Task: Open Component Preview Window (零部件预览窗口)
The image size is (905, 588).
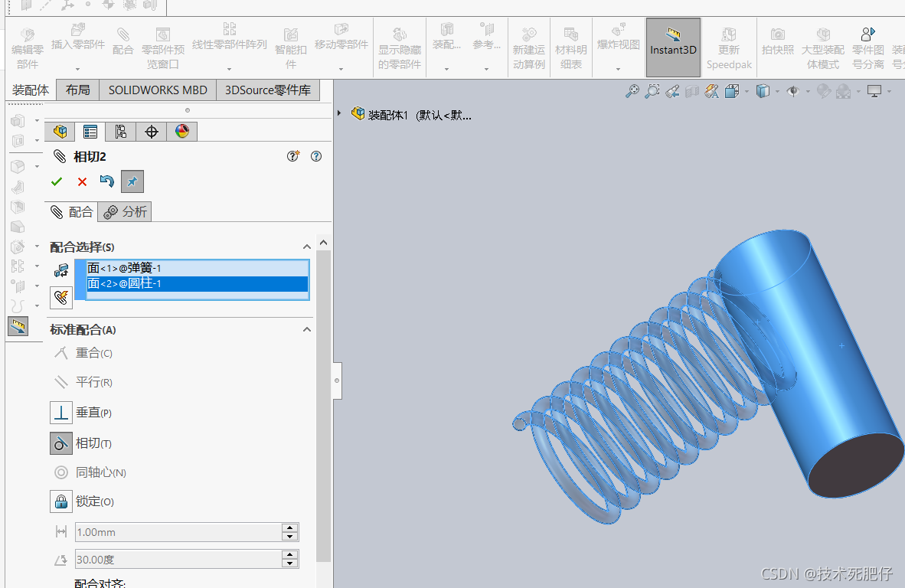Action: click(x=163, y=48)
